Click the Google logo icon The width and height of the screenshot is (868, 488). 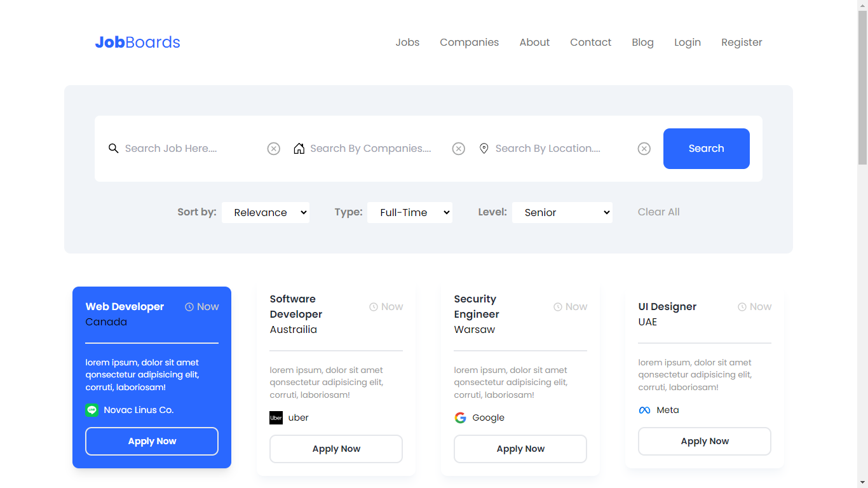pyautogui.click(x=460, y=417)
